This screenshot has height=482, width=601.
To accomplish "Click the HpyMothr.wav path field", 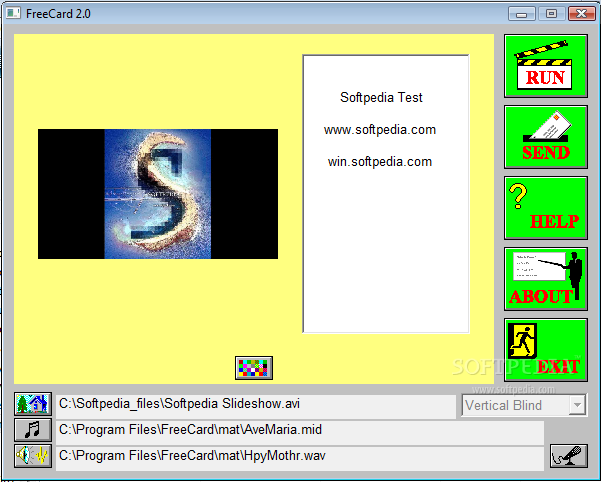I will [x=300, y=457].
